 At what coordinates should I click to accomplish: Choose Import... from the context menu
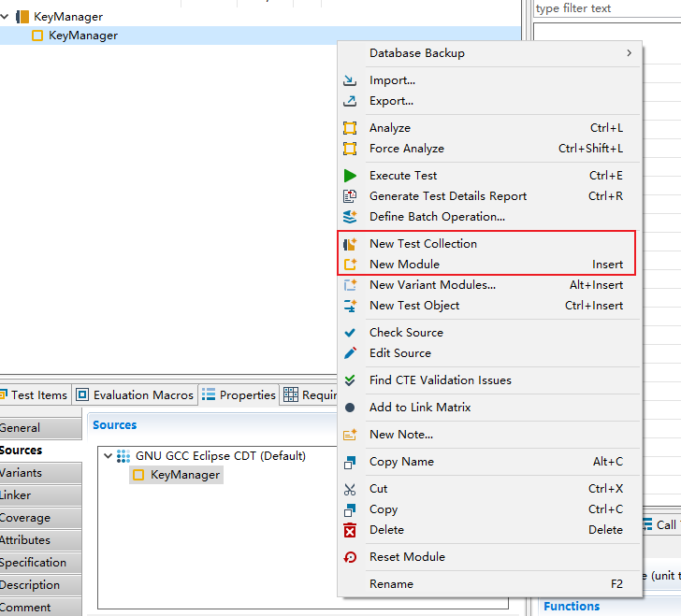click(x=489, y=80)
